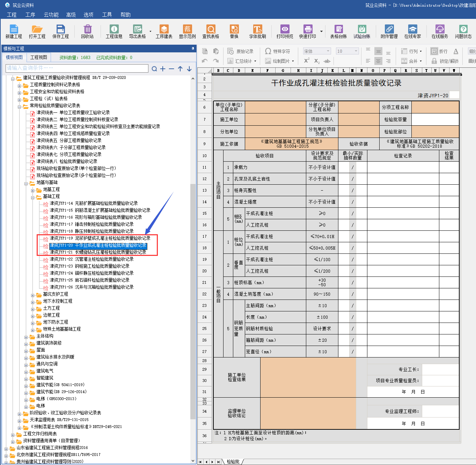The width and height of the screenshot is (476, 465).
Task: Switch to the 模板视图 tab
Action: (14, 57)
